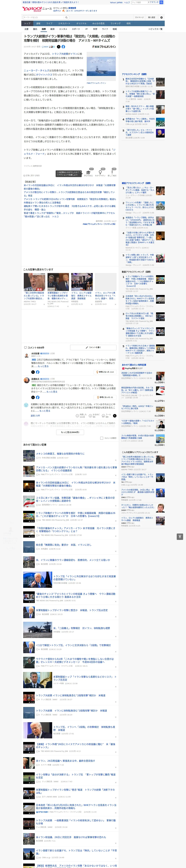Expand 高橋和夫 comment with もっと見る

52,392
